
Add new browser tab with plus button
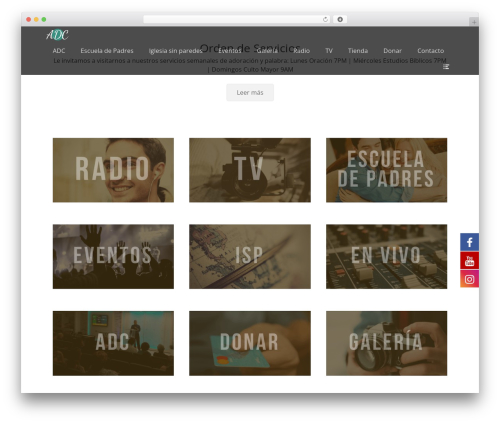[474, 22]
